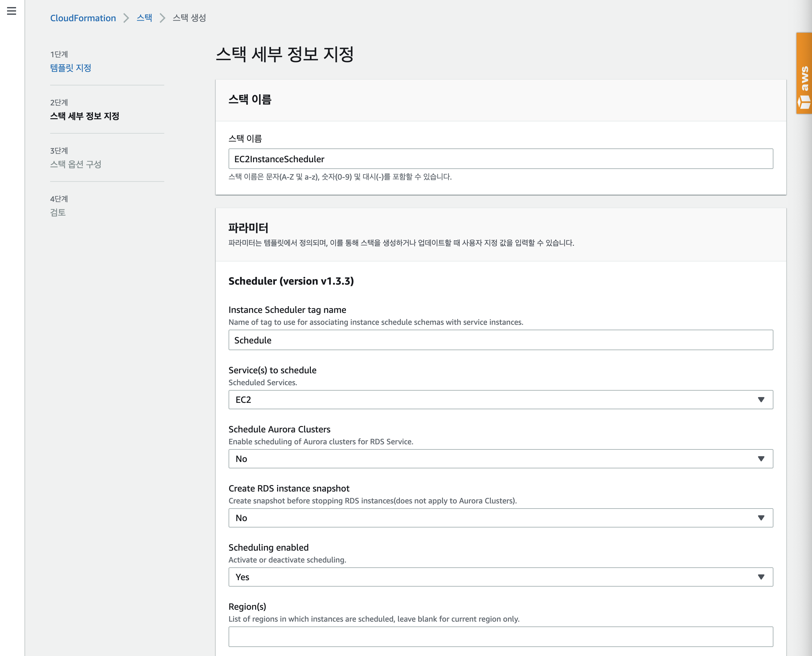
Task: Click arrow of Scheduling enabled Yes select
Action: pyautogui.click(x=761, y=577)
